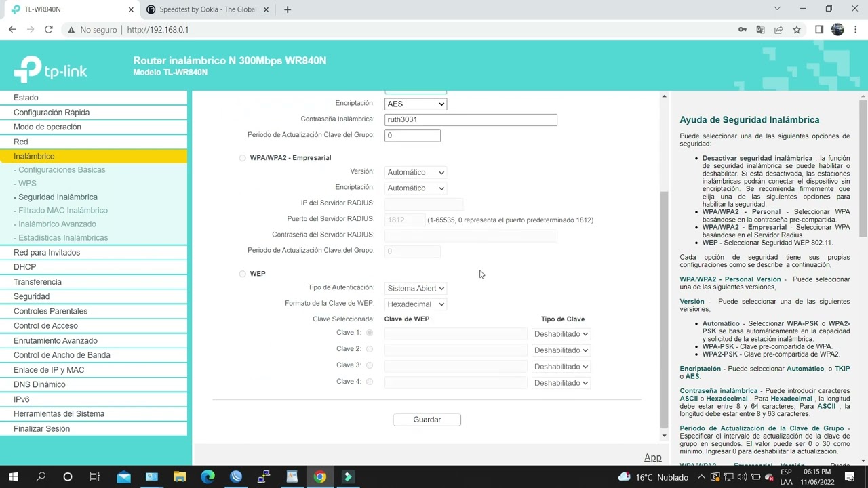Screen dimensions: 868x488
Task: Open Mail app from taskbar
Action: (x=123, y=477)
